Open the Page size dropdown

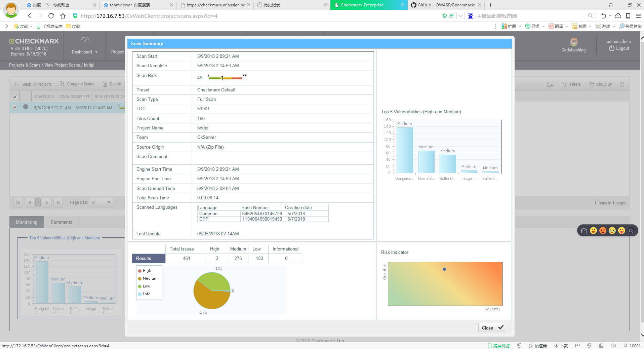click(x=101, y=203)
